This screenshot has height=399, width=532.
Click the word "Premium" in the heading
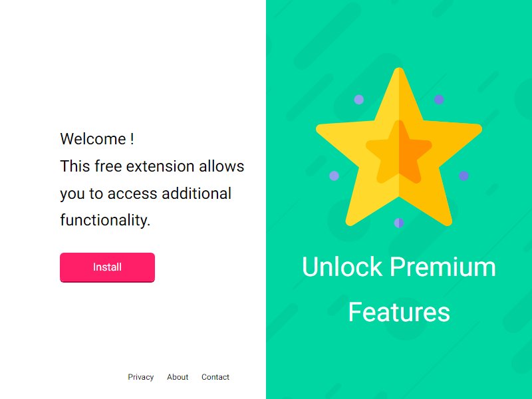coord(443,267)
